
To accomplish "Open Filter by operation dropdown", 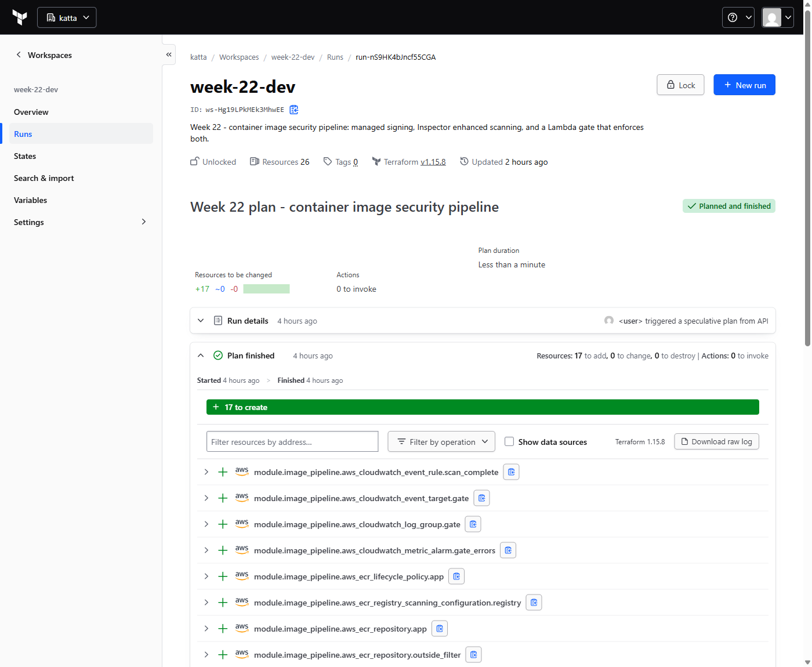I will point(441,441).
